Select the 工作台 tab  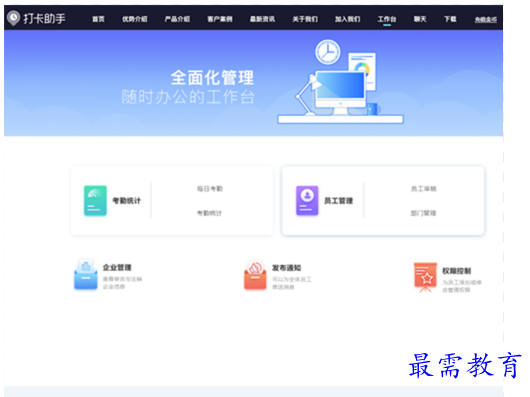tap(387, 19)
